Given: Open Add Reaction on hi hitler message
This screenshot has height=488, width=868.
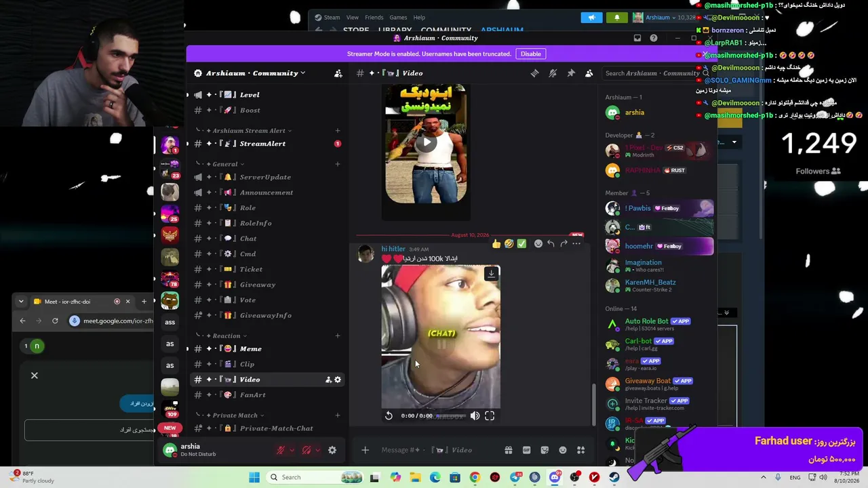Looking at the screenshot, I should pos(538,243).
